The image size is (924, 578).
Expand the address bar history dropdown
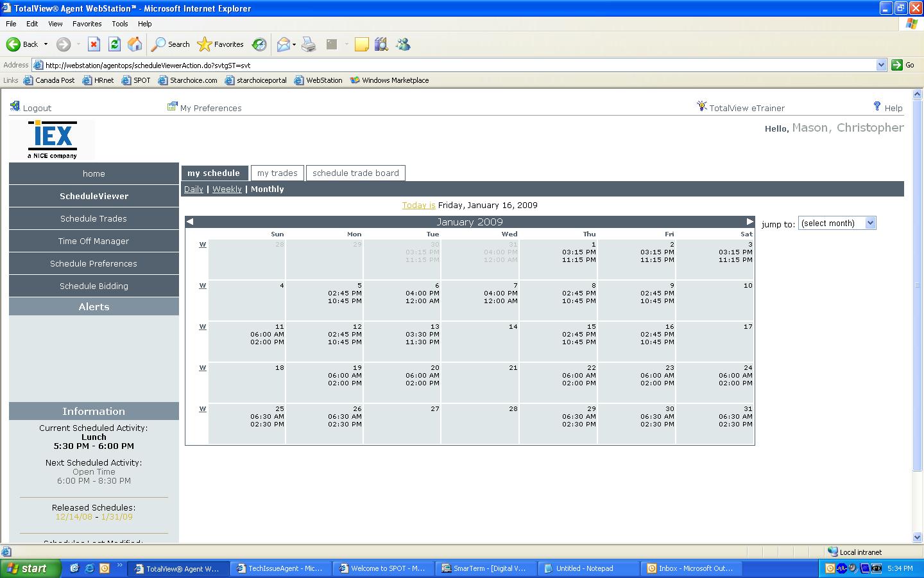tap(881, 65)
